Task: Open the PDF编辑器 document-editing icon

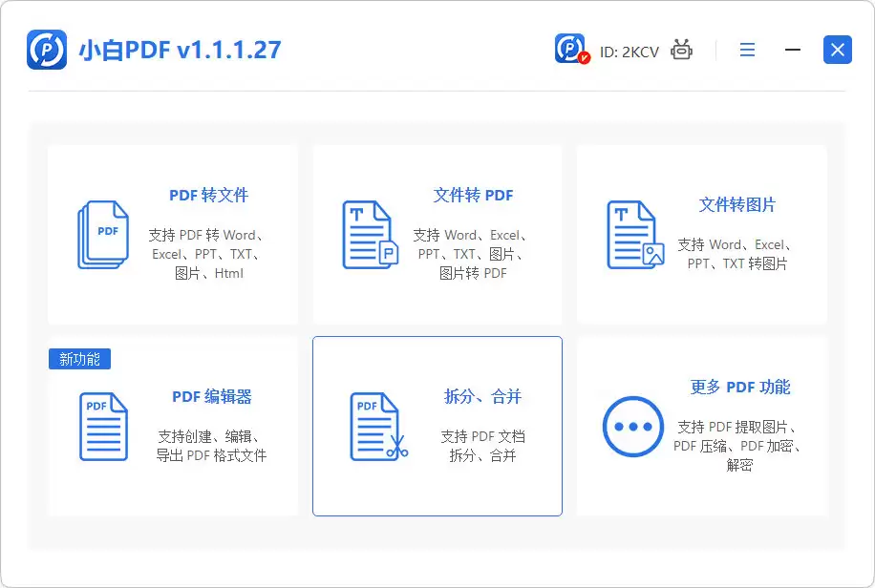Action: (102, 427)
